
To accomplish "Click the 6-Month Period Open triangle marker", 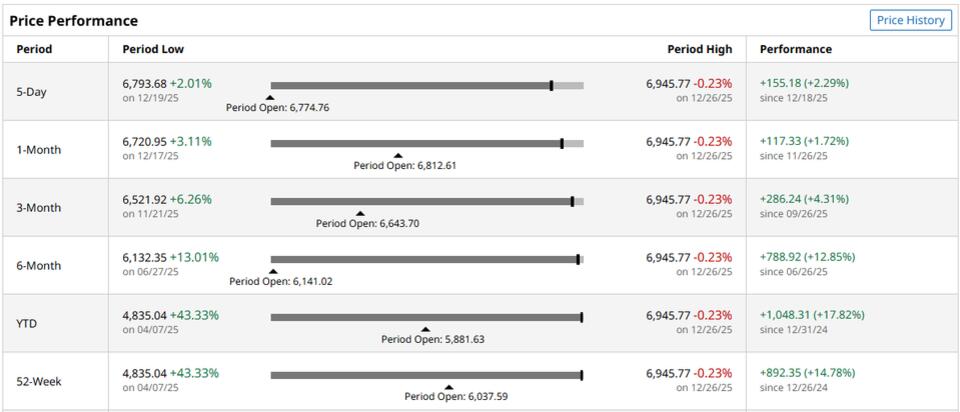I will coord(273,272).
